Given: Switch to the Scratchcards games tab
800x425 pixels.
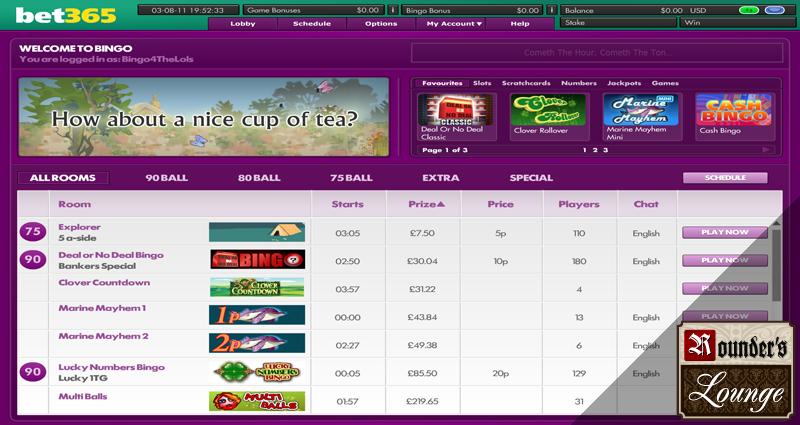Looking at the screenshot, I should click(x=526, y=83).
